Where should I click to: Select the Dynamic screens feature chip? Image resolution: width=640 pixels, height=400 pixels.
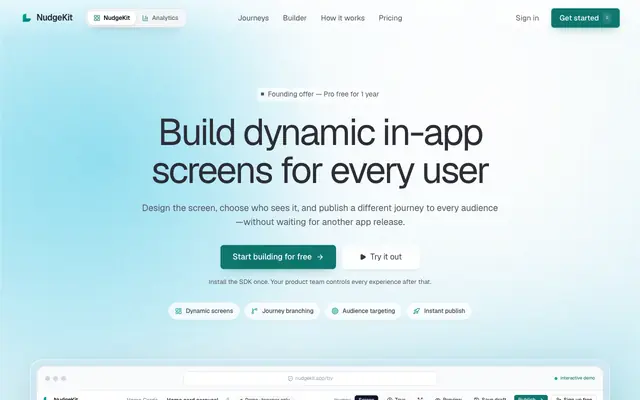(204, 311)
